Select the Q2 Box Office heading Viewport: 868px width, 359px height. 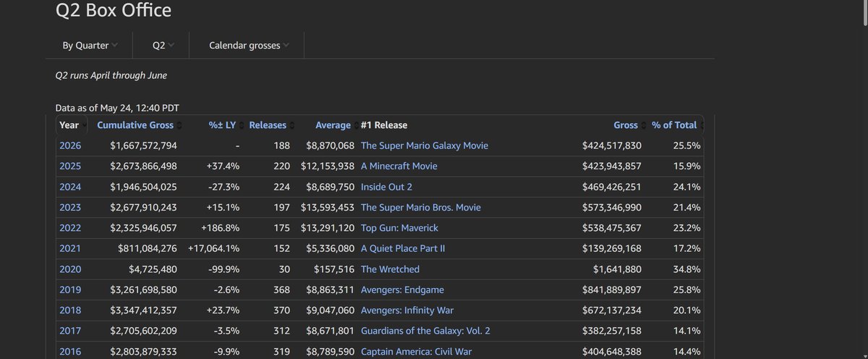(x=114, y=10)
